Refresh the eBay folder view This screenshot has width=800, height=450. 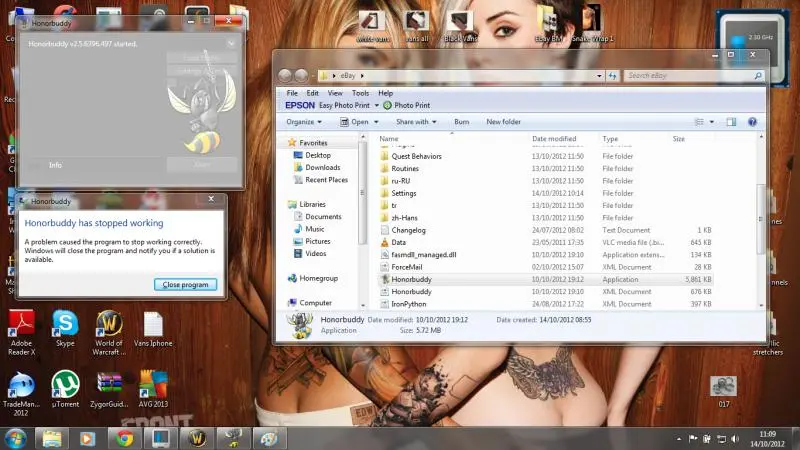612,76
